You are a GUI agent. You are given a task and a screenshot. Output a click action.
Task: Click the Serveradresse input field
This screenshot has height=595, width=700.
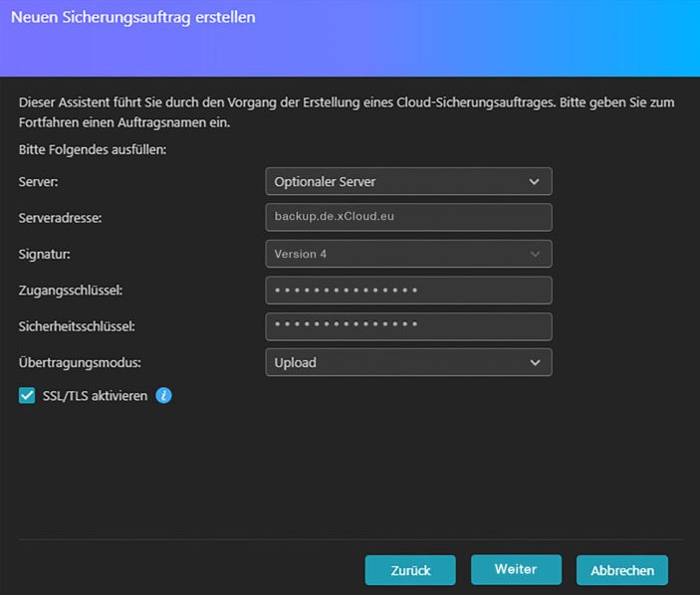pyautogui.click(x=408, y=217)
